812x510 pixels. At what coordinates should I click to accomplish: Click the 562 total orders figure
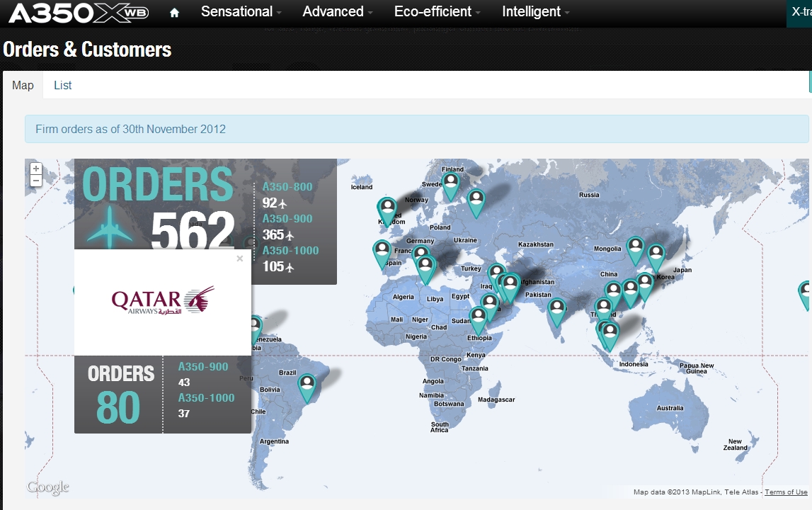[x=193, y=230]
